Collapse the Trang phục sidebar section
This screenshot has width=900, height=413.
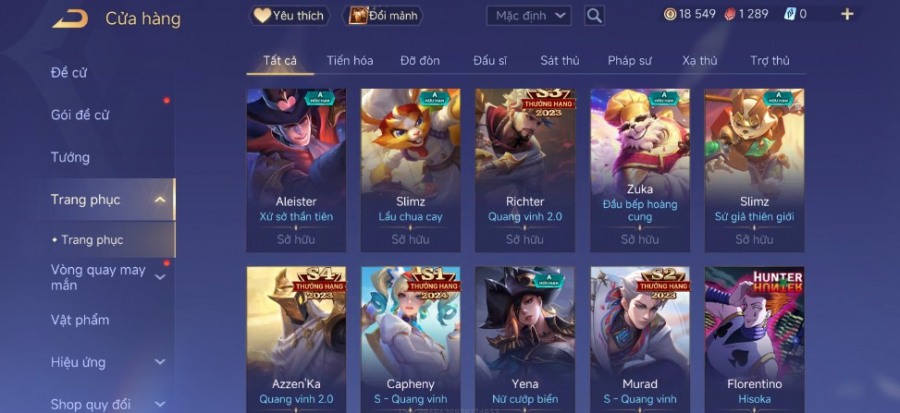tap(160, 200)
